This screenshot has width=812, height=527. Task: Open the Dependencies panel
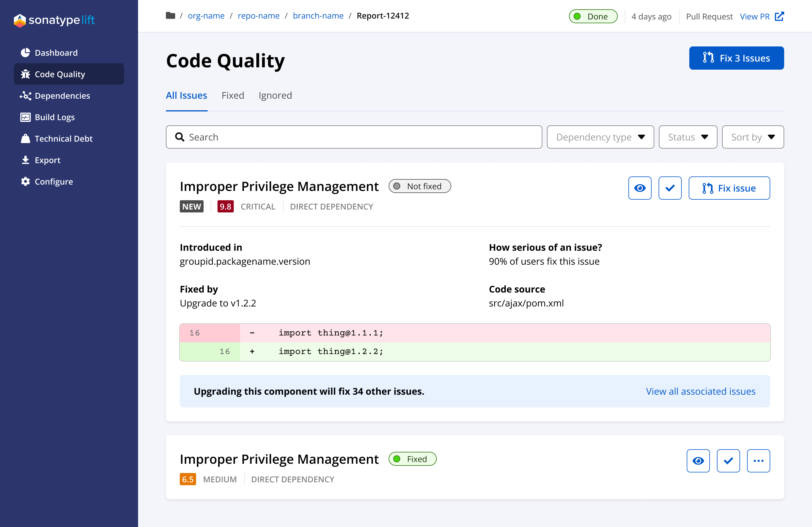62,95
